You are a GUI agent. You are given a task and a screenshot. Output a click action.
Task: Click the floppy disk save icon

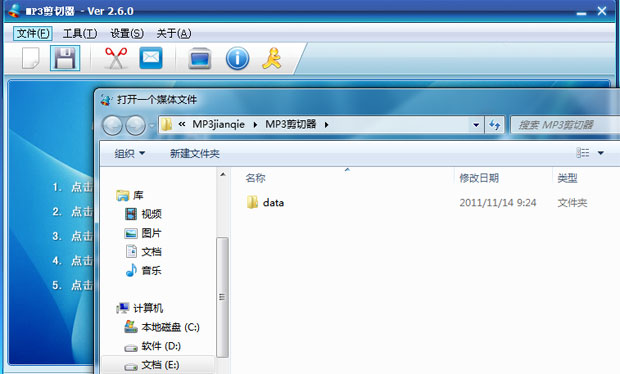[x=65, y=58]
